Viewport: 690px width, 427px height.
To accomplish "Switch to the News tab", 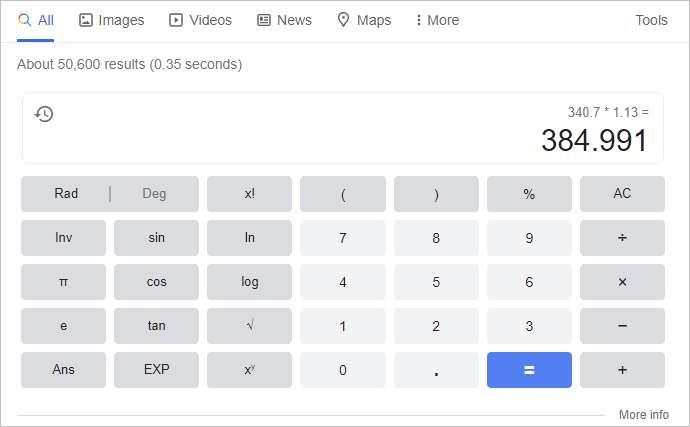I will [x=284, y=20].
